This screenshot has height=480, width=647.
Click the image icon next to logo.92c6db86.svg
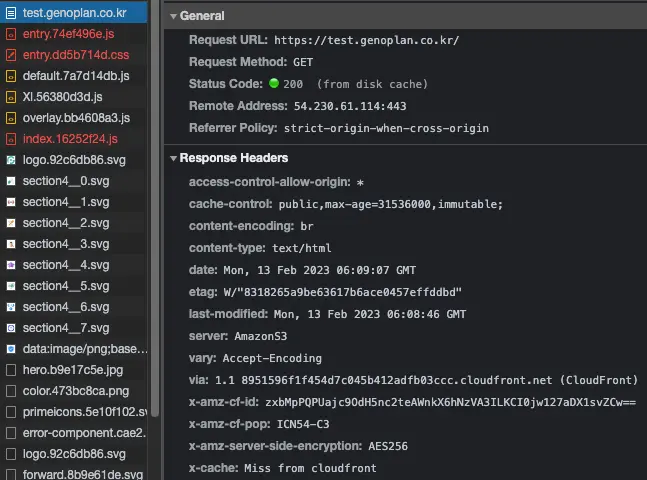pyautogui.click(x=11, y=160)
